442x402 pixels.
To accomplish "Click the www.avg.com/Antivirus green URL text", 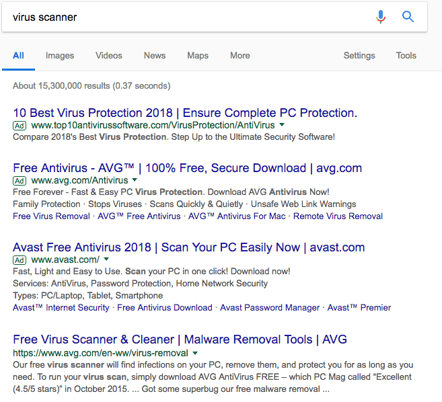I will click(80, 180).
